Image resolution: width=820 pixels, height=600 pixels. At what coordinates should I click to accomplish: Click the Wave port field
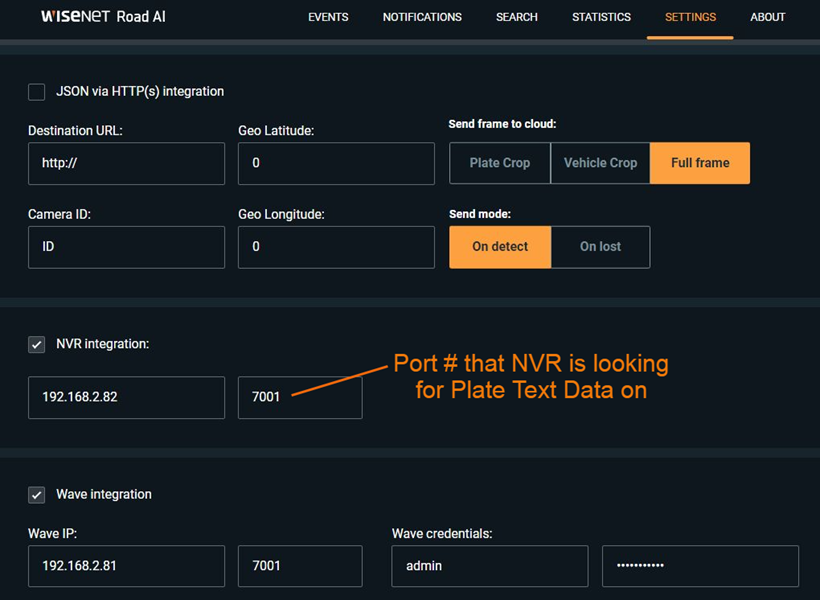tap(300, 566)
